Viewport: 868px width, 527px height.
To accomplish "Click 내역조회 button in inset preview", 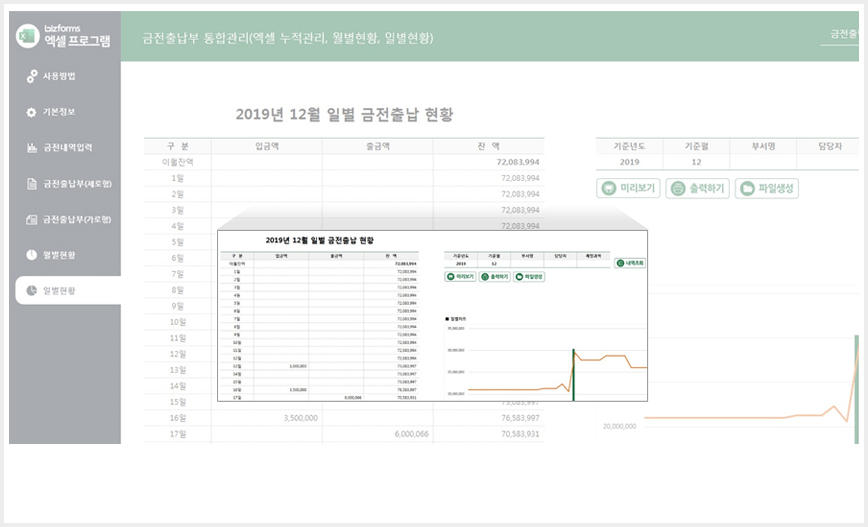I will tap(630, 263).
